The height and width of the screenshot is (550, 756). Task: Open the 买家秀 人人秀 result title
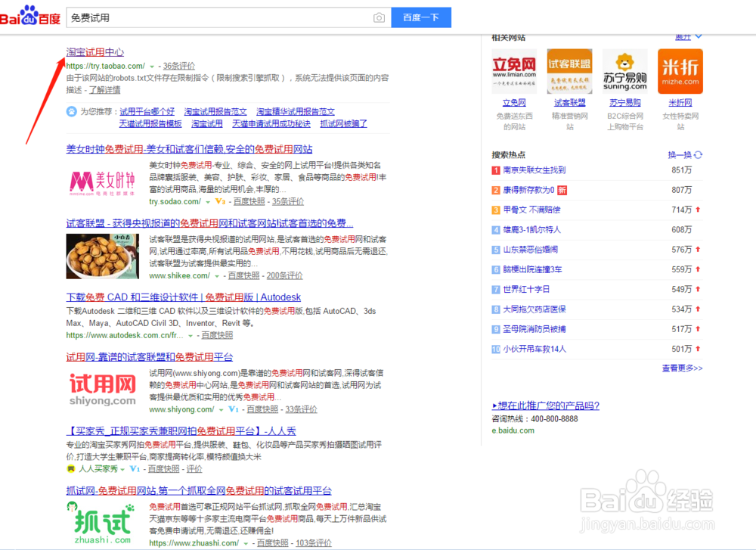(x=181, y=430)
